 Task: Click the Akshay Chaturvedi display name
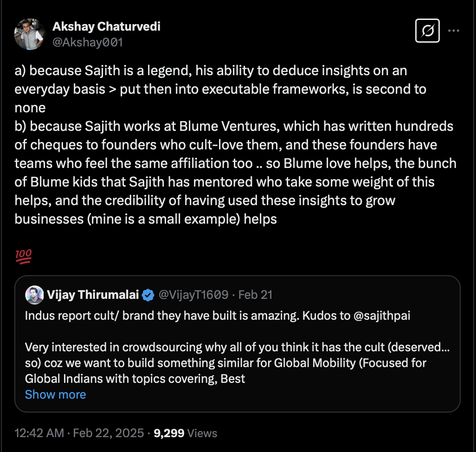pos(106,26)
